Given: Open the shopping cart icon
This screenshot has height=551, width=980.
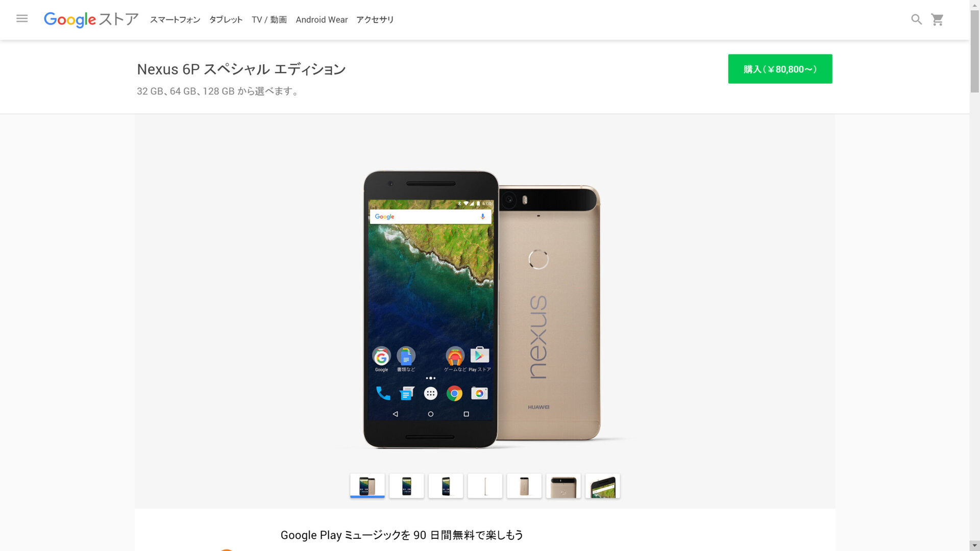Looking at the screenshot, I should pos(937,19).
